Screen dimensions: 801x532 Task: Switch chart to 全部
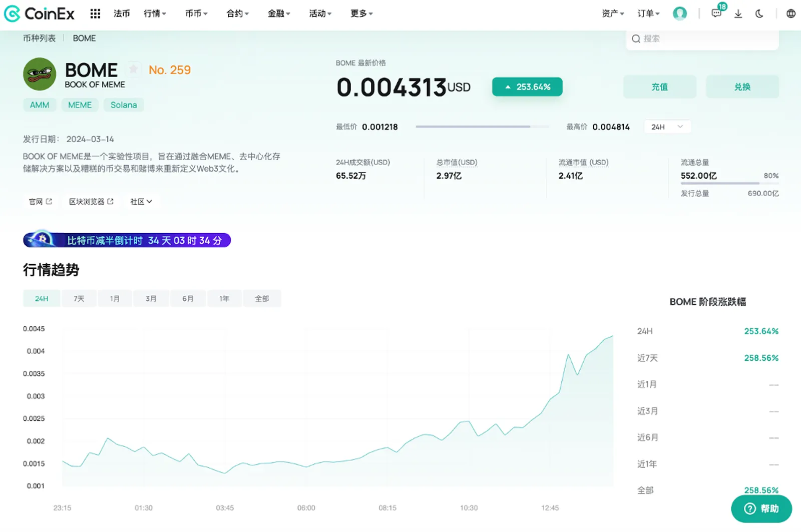262,298
